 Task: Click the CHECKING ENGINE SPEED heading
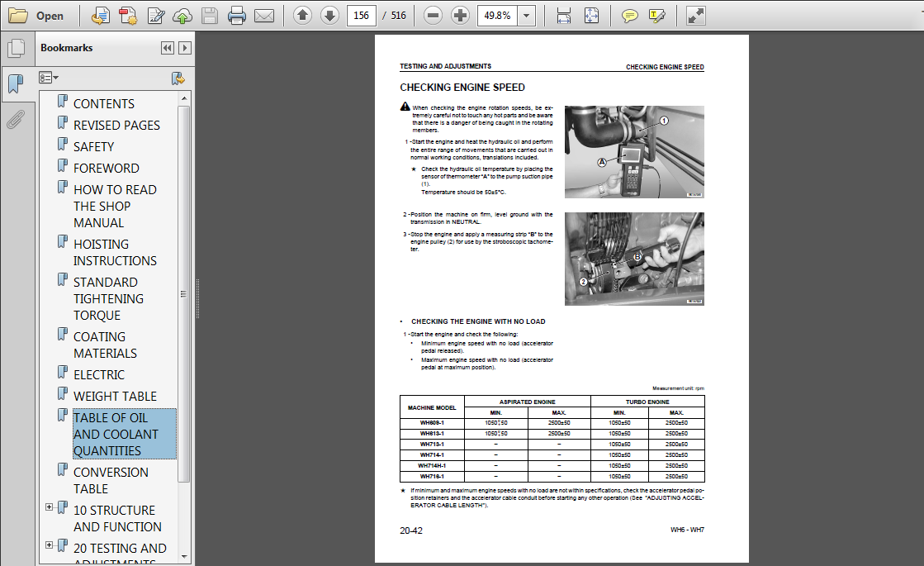[462, 88]
